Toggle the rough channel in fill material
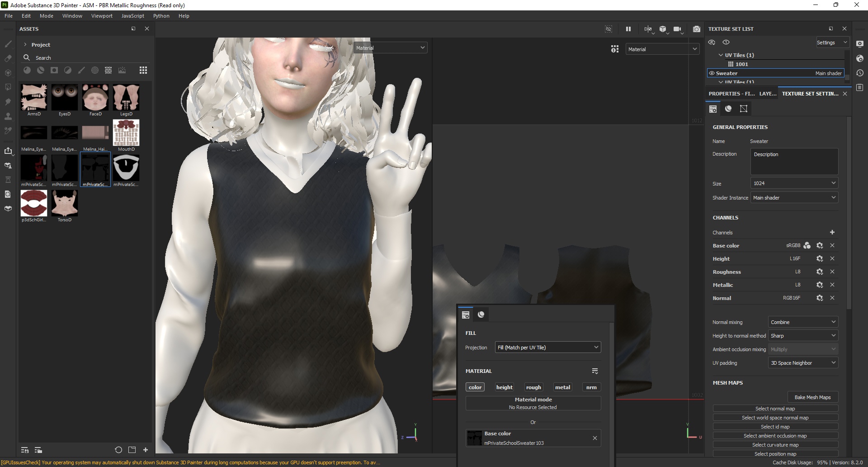Screen dimensions: 868x467 tap(533, 387)
